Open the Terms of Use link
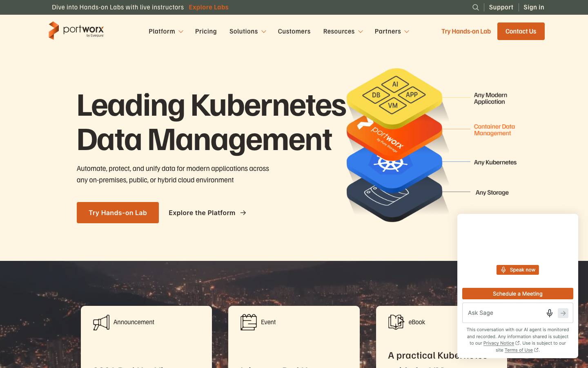The image size is (588, 368). (519, 350)
